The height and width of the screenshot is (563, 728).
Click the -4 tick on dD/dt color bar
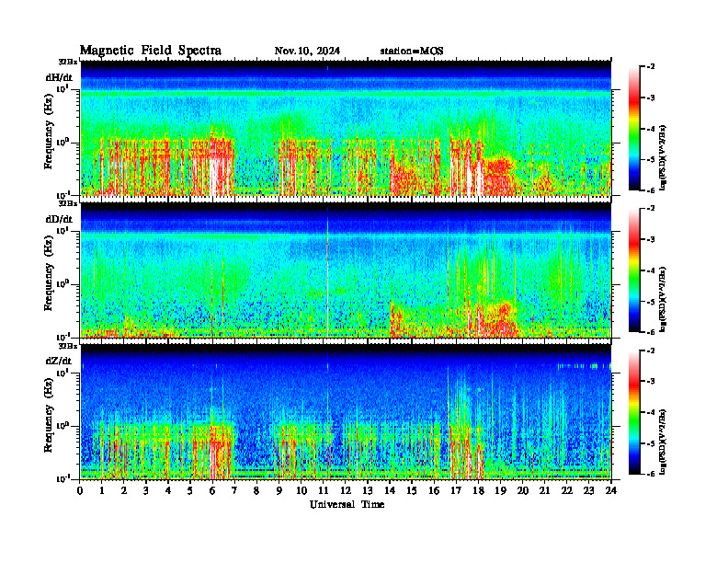point(651,270)
